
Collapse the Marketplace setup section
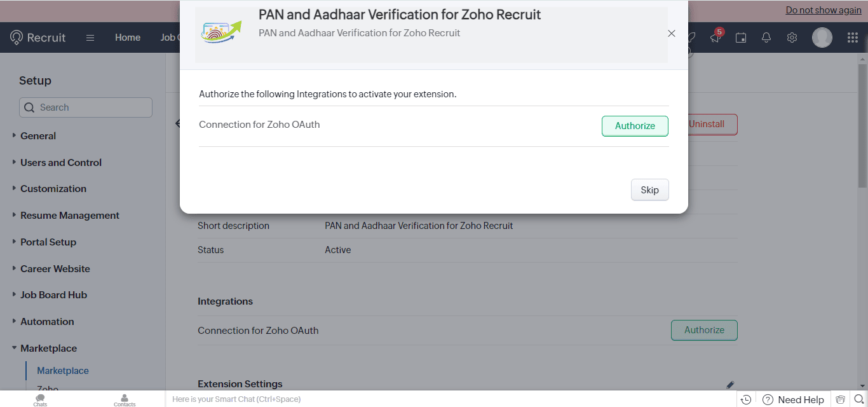click(48, 348)
